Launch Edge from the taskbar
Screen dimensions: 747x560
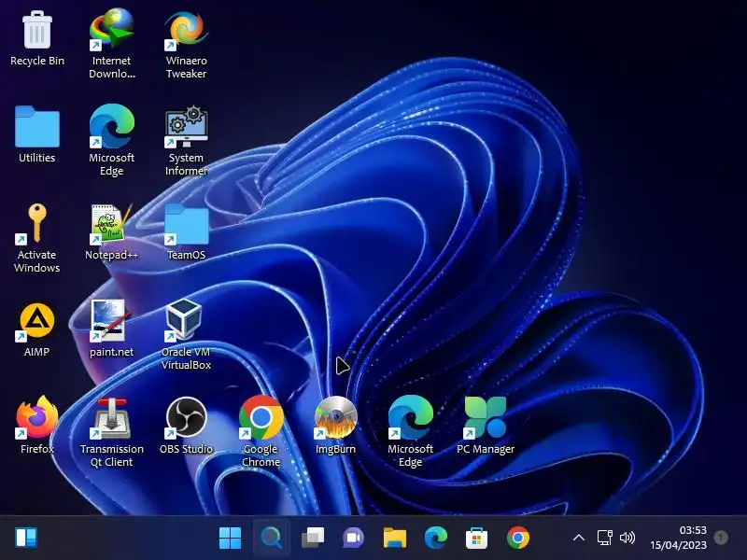436,539
